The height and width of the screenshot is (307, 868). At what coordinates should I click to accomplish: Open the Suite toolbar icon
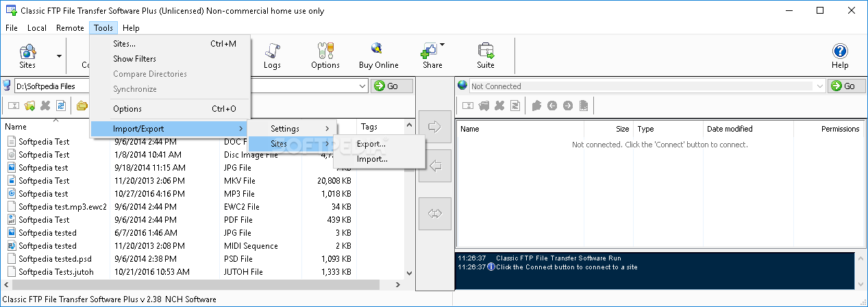coord(486,56)
